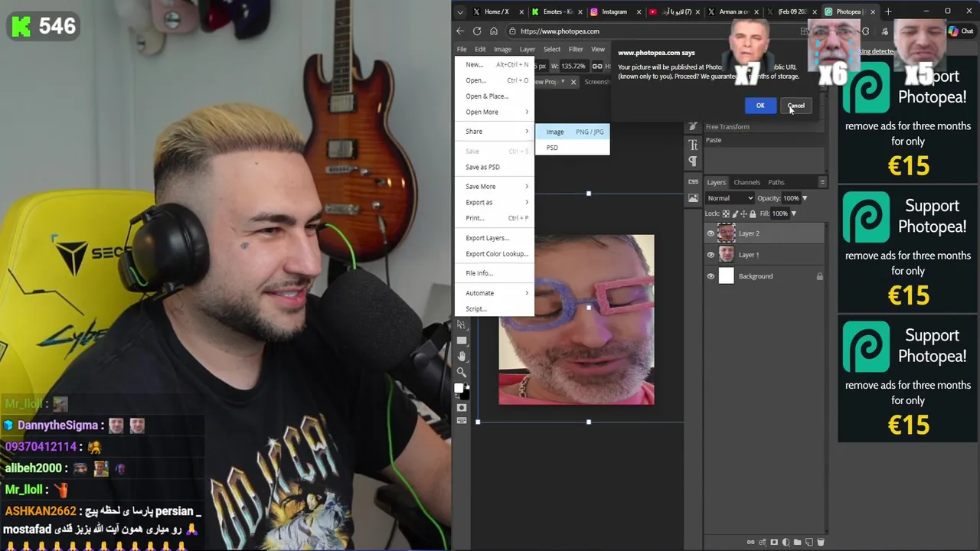Create a new layer icon
The height and width of the screenshot is (551, 980).
point(809,542)
